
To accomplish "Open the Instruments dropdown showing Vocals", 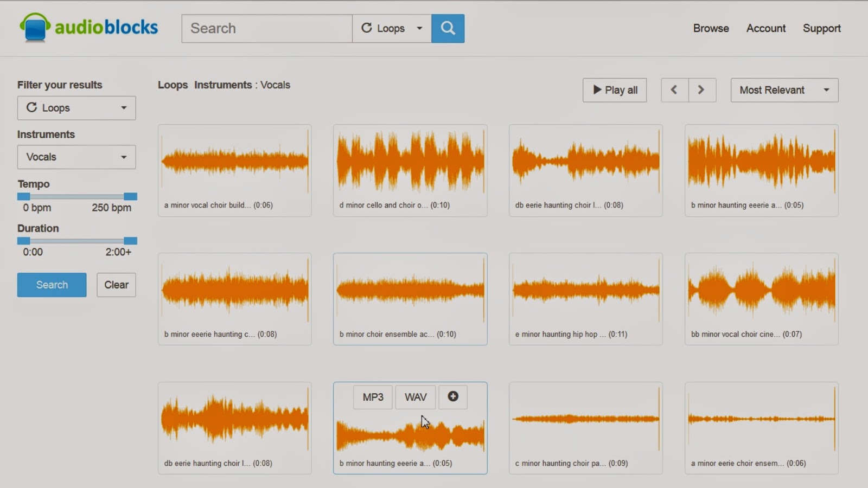I will pos(76,157).
